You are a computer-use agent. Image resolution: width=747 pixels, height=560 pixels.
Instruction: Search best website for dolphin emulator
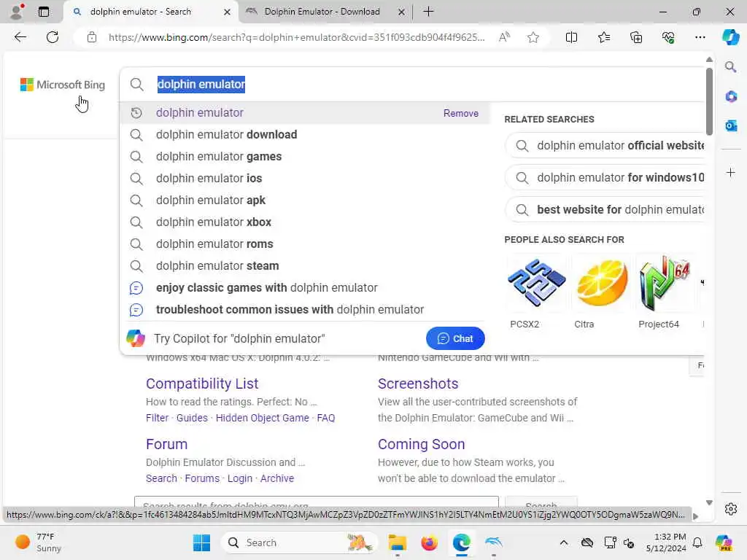pyautogui.click(x=605, y=210)
